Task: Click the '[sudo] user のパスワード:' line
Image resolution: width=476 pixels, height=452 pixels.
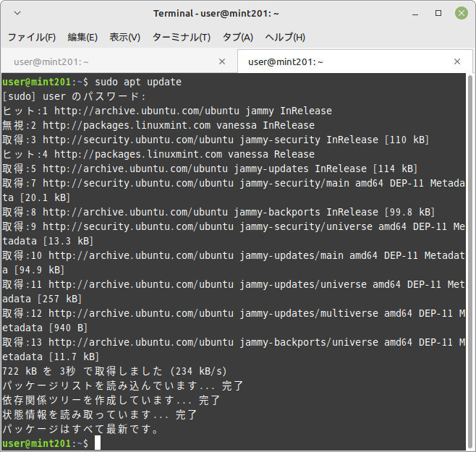Action: [x=74, y=96]
